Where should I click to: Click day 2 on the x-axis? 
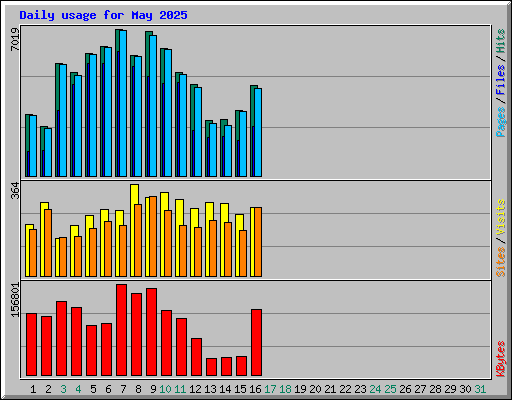coord(48,389)
